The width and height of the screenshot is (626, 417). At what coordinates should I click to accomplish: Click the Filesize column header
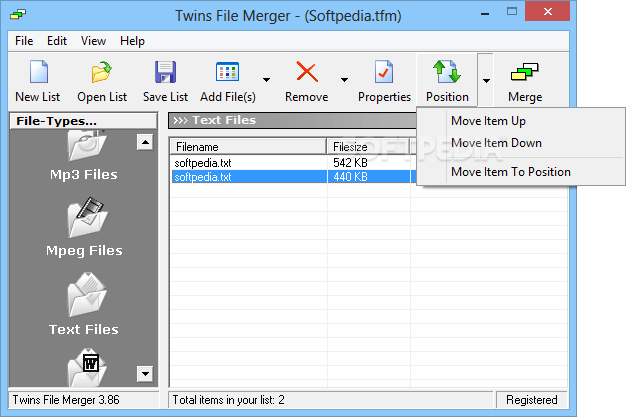[369, 147]
